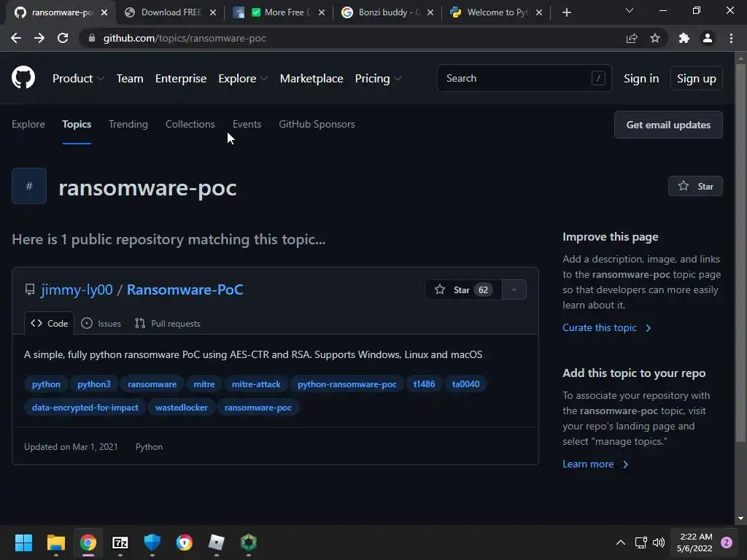Expand the Explore dropdown in top navigation
This screenshot has height=560, width=747.
pyautogui.click(x=243, y=78)
